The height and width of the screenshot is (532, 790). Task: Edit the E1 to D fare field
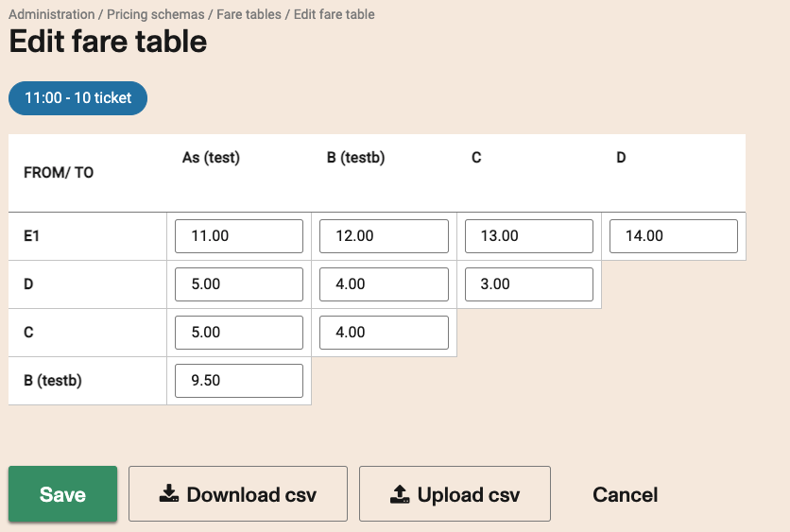pyautogui.click(x=673, y=236)
